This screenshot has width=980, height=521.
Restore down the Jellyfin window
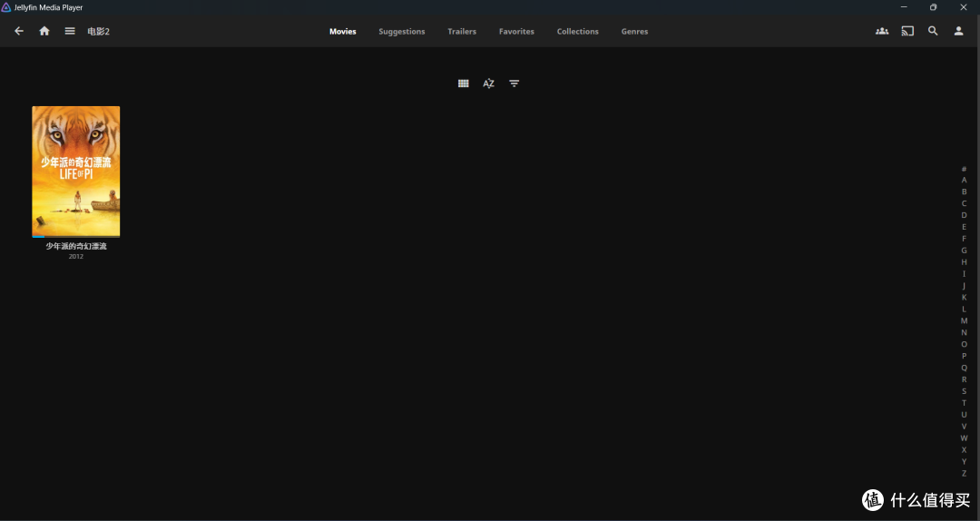[933, 7]
